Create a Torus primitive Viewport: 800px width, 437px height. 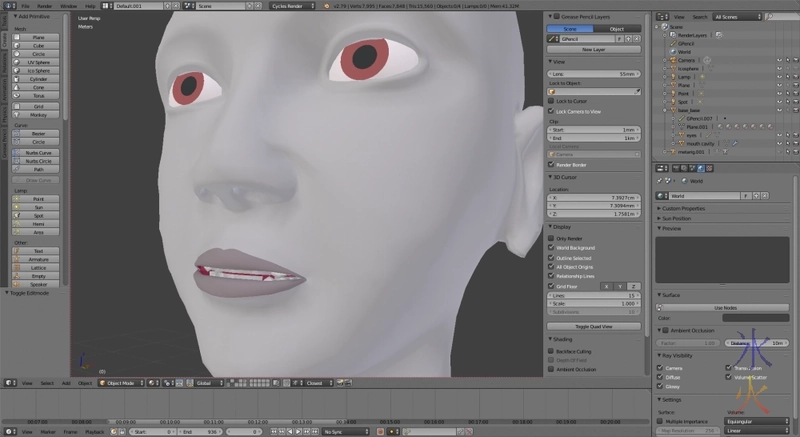pos(39,96)
